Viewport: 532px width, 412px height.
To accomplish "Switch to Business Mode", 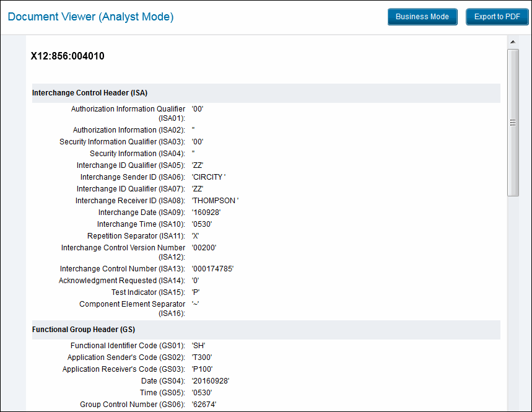I will click(422, 17).
